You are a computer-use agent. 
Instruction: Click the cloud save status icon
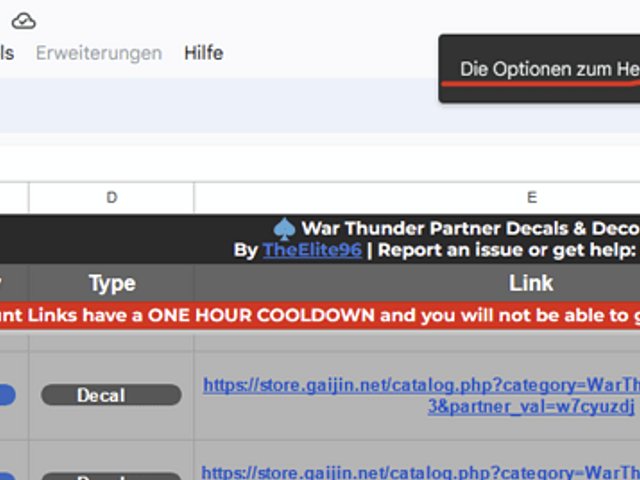(24, 19)
